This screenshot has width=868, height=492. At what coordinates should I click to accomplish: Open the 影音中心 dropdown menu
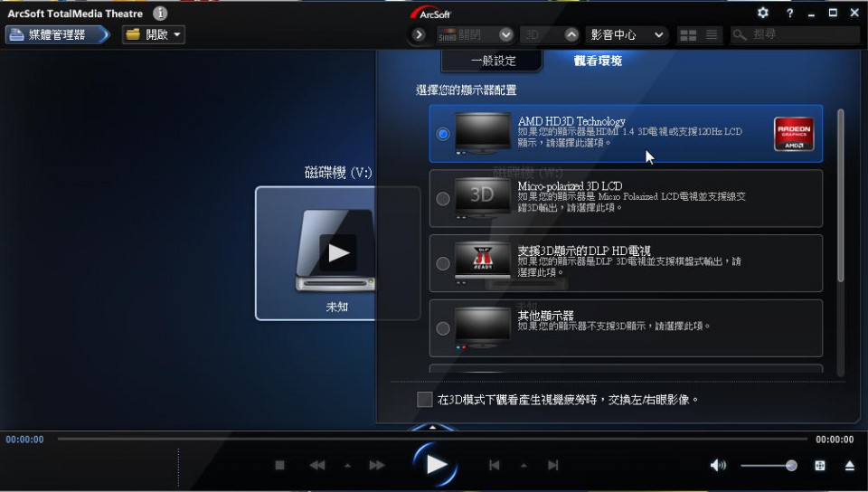pos(627,35)
